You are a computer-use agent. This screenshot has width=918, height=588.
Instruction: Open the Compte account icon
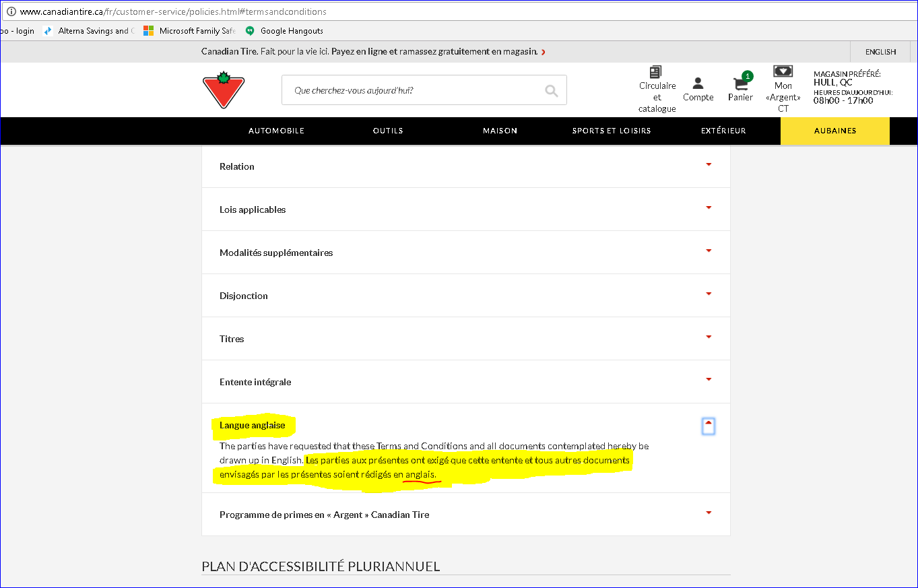click(698, 83)
